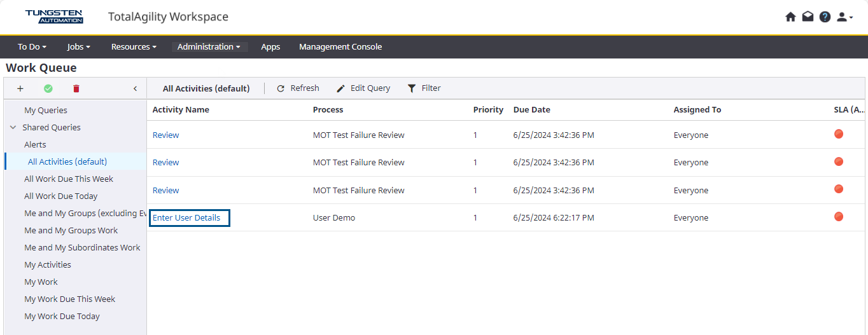Open the Help question mark icon

click(x=825, y=17)
